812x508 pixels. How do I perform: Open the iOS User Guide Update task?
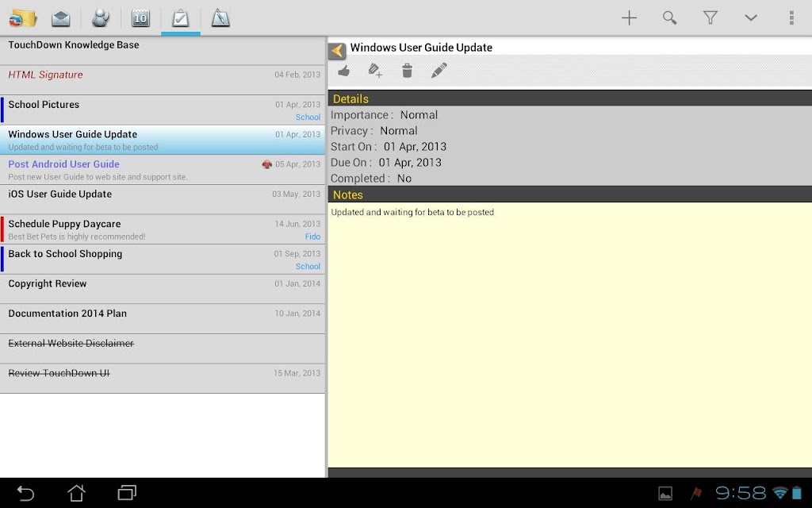(163, 199)
